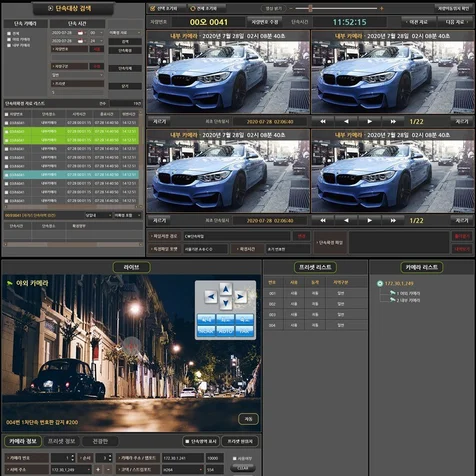
Task: Click play arrow beside bottom 1/22 counter
Action: point(369,220)
